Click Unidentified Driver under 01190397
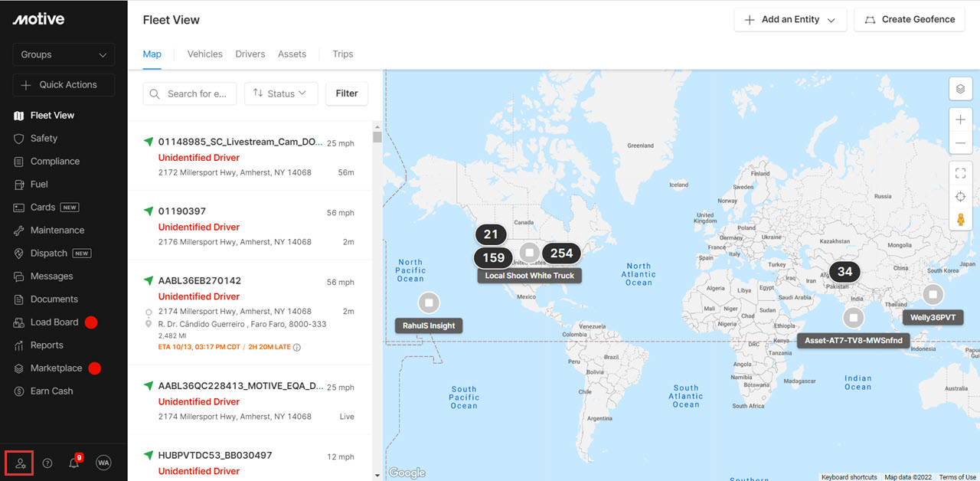Viewport: 980px width, 481px height. point(199,227)
